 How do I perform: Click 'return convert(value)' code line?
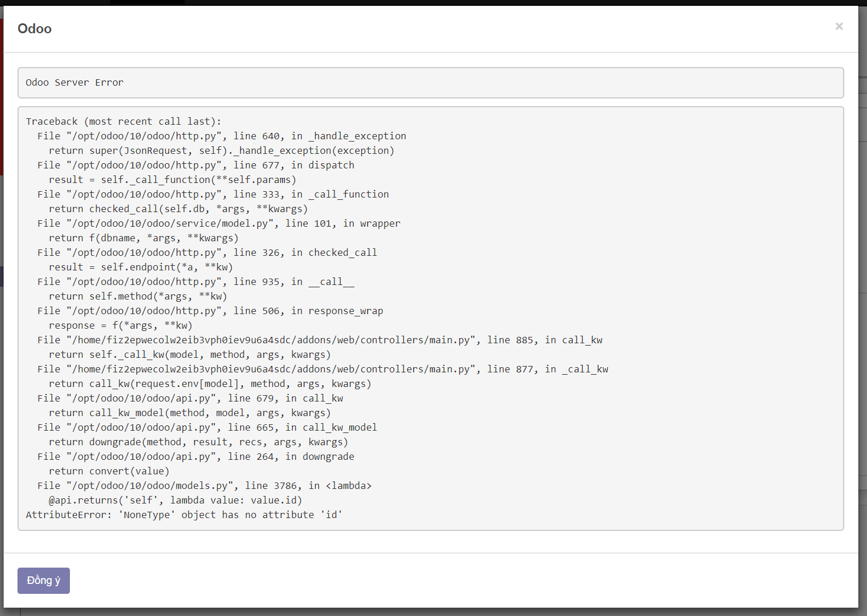click(109, 471)
